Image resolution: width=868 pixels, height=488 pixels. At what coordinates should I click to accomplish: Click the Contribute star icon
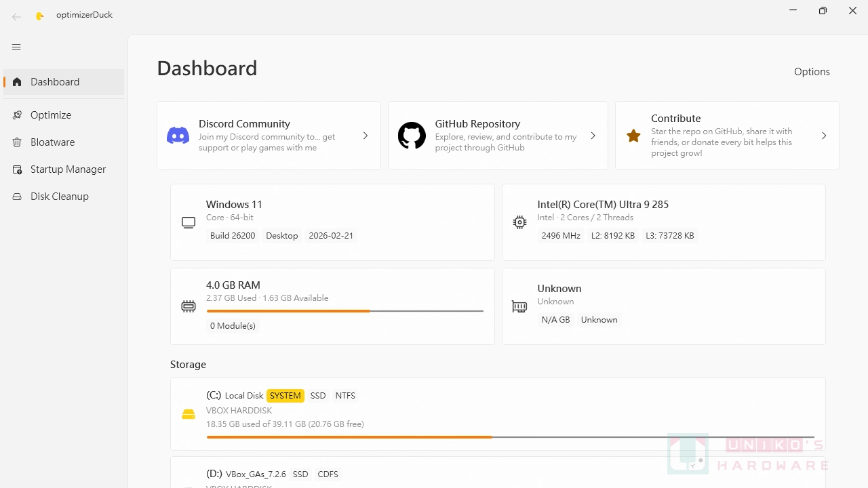tap(633, 136)
